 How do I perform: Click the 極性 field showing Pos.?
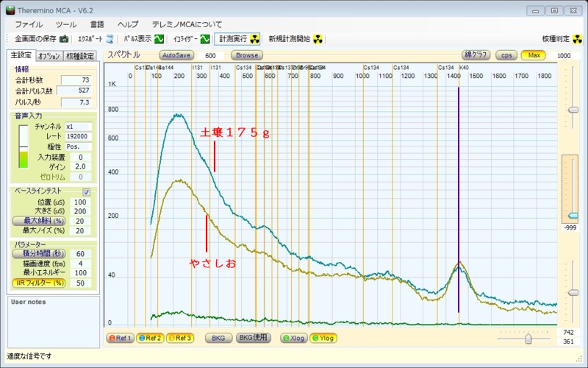[79, 146]
